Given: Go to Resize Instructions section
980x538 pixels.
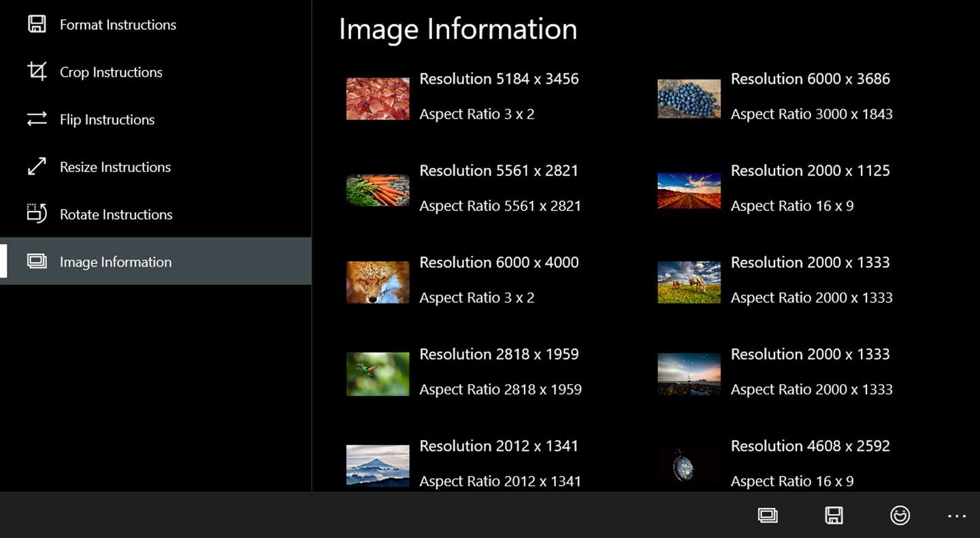Looking at the screenshot, I should pyautogui.click(x=156, y=167).
